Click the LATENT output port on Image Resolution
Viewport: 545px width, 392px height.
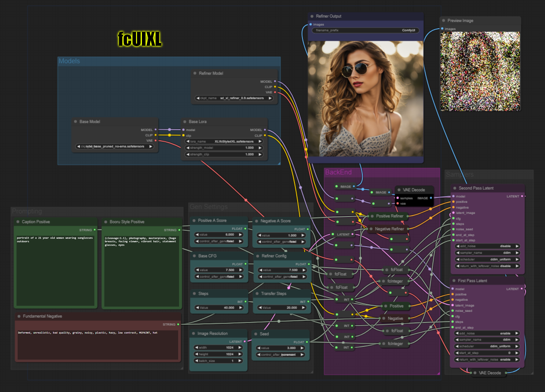245,341
